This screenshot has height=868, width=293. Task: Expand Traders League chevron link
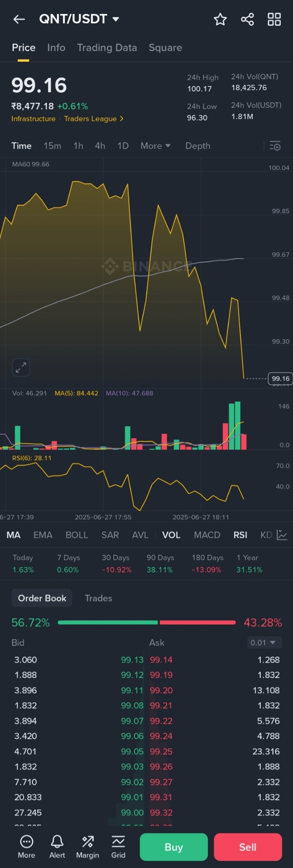pyautogui.click(x=121, y=119)
